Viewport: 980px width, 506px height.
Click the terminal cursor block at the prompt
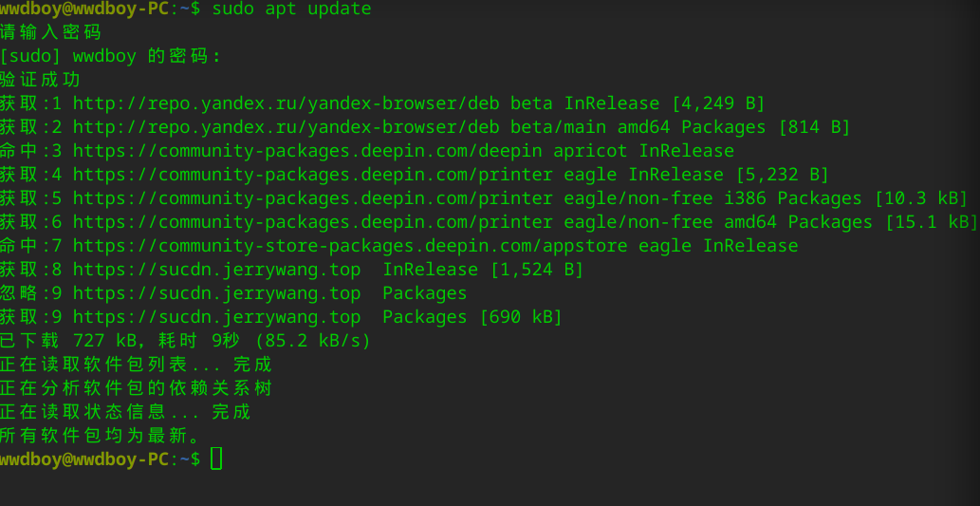tap(216, 459)
